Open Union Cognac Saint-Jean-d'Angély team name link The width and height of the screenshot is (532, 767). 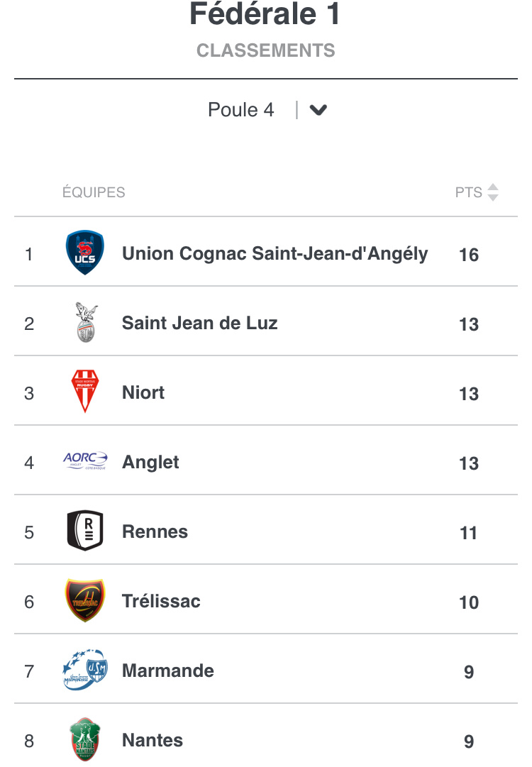[275, 254]
